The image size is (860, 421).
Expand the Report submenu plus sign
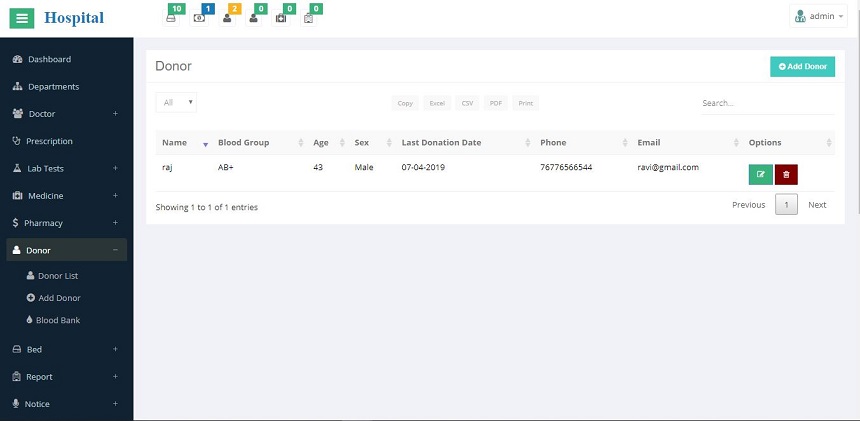(x=115, y=377)
